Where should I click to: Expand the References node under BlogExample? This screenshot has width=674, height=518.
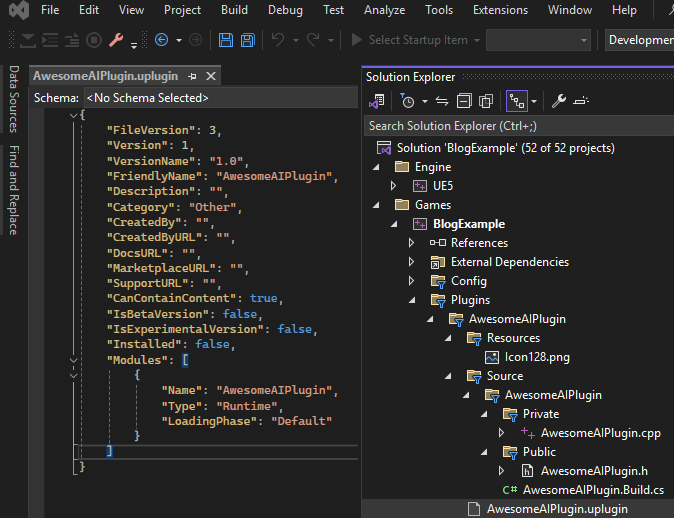[411, 243]
